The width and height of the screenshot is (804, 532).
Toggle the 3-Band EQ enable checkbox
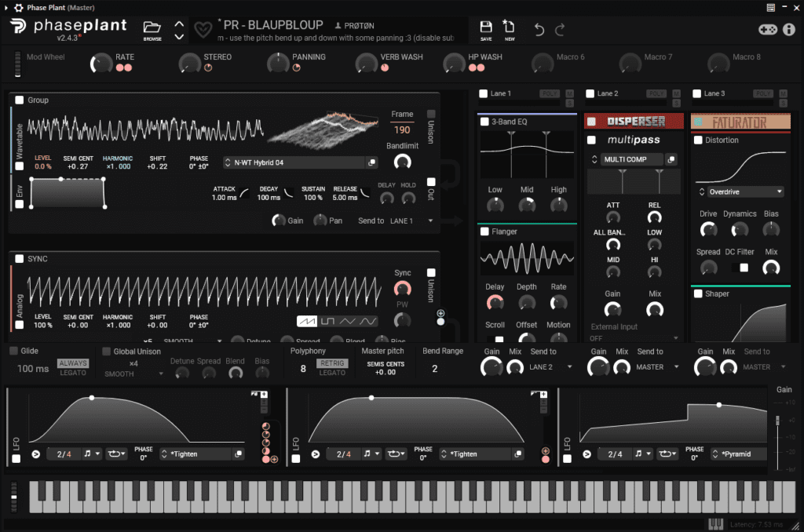pos(484,122)
